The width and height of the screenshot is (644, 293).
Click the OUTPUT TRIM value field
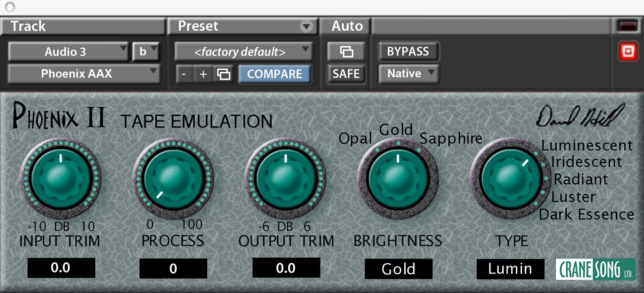(286, 268)
